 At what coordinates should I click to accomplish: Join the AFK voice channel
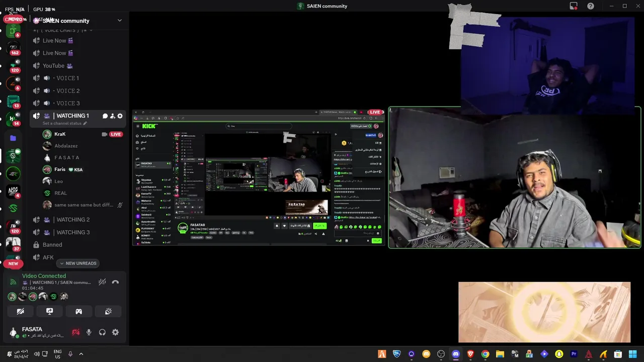click(77, 257)
